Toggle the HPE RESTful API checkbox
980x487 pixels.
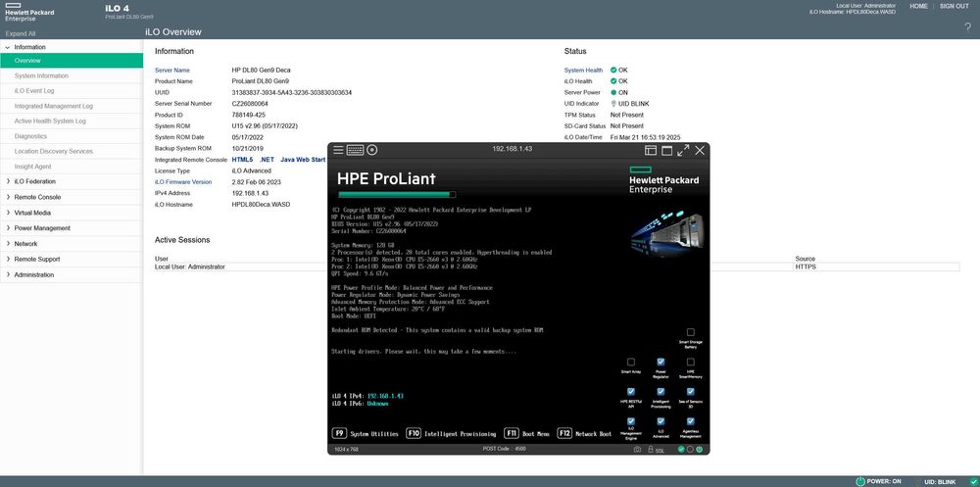point(630,391)
